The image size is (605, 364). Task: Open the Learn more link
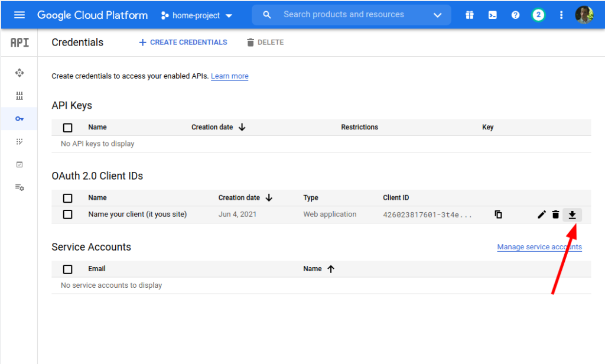230,76
